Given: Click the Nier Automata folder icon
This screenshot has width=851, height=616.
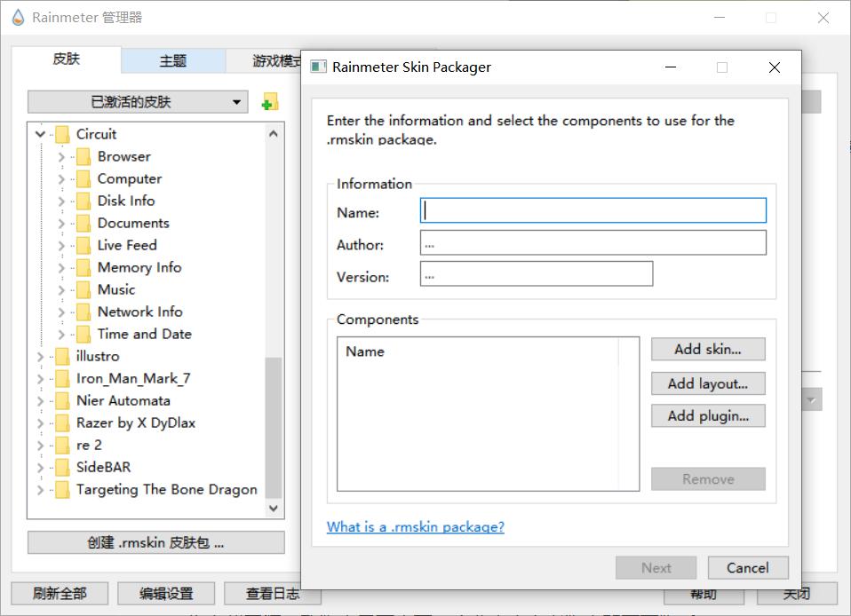Looking at the screenshot, I should click(x=61, y=401).
